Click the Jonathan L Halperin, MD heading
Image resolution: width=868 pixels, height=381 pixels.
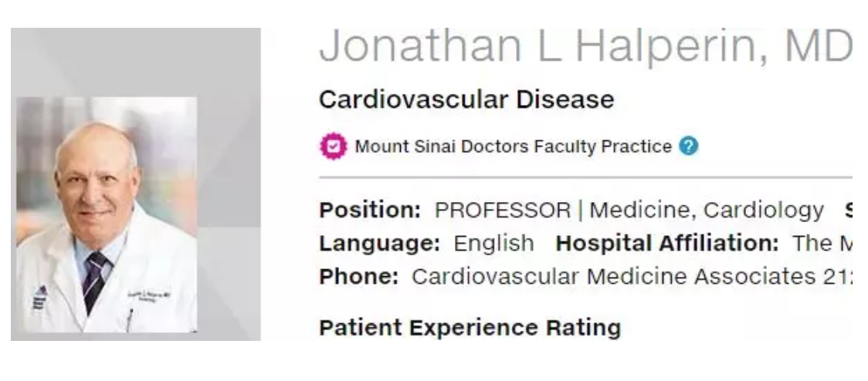pos(585,46)
